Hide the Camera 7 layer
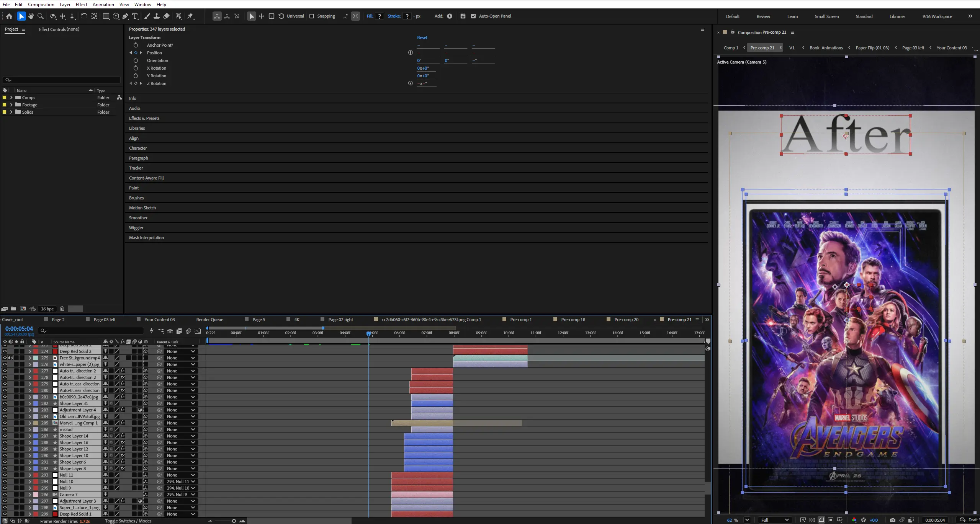 click(x=5, y=495)
